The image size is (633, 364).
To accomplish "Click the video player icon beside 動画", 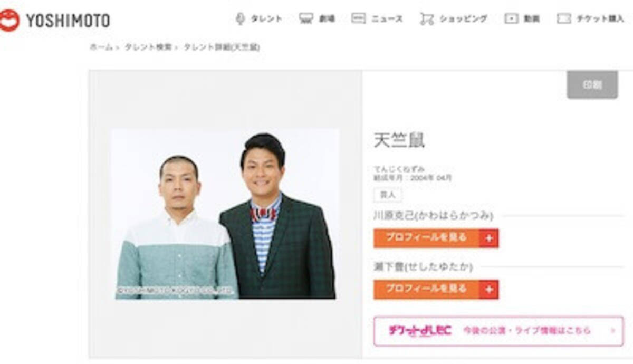I will tap(511, 19).
